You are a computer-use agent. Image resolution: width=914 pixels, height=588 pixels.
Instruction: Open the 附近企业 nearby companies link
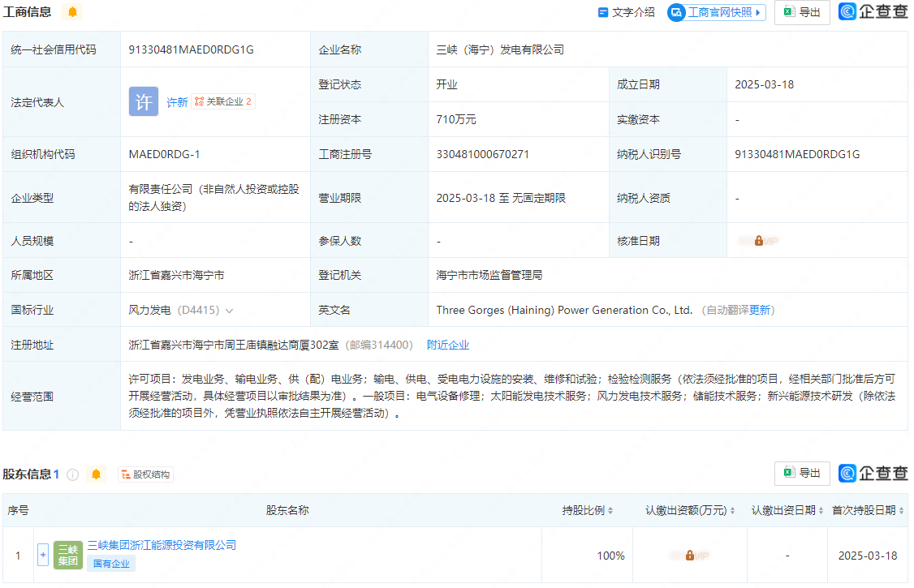pyautogui.click(x=448, y=345)
